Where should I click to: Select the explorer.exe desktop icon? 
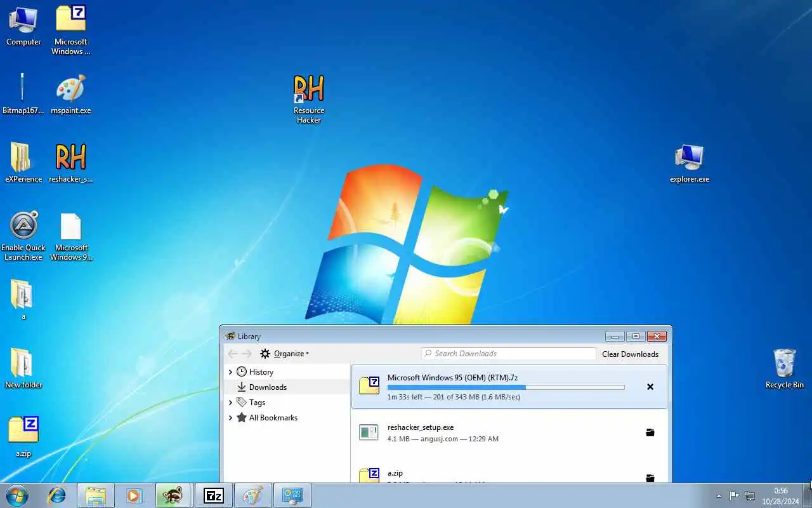coord(690,163)
